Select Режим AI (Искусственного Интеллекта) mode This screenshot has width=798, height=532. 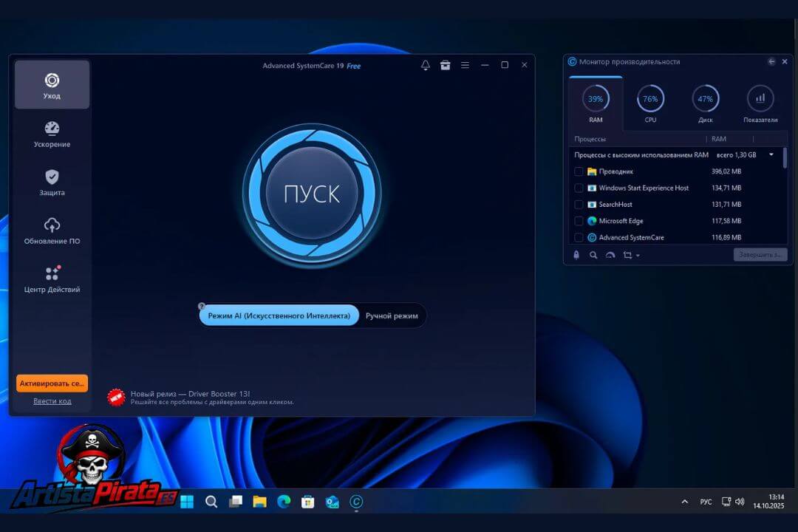279,316
